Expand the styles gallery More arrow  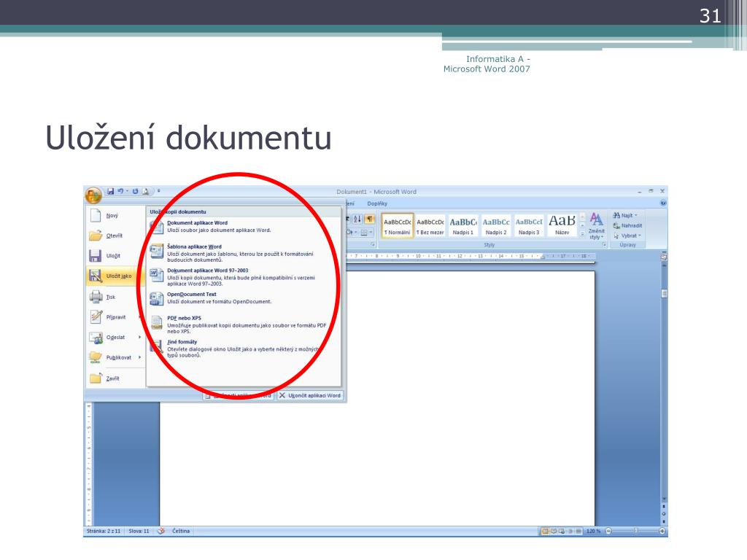582,234
